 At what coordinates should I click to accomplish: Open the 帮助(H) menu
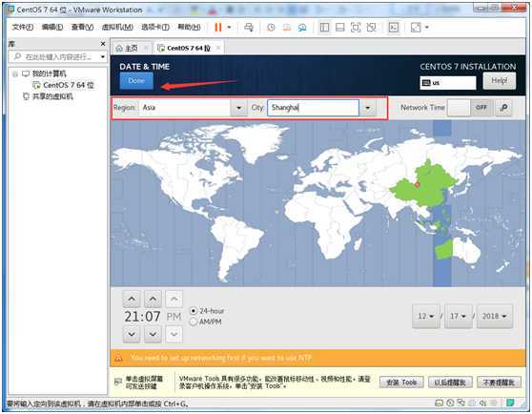tap(190, 27)
